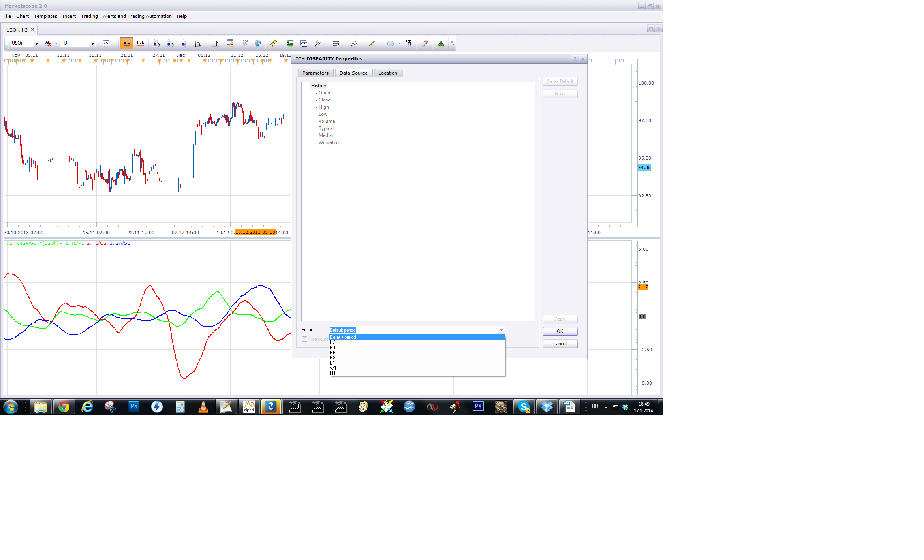Select Low data source

[323, 114]
